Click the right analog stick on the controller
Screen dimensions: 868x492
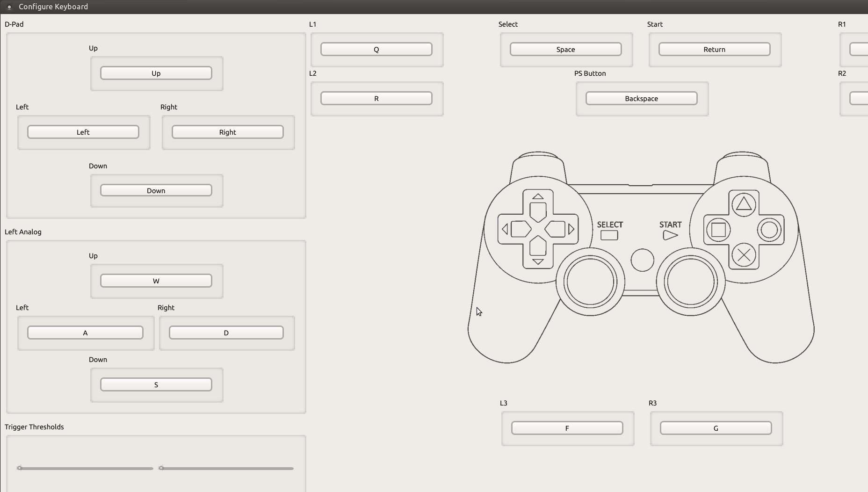(x=691, y=282)
